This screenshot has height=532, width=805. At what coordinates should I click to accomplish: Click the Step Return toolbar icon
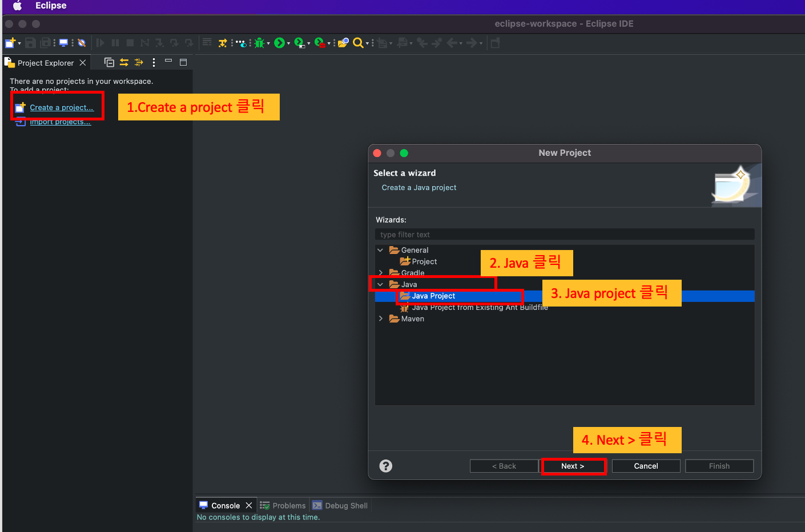point(189,43)
